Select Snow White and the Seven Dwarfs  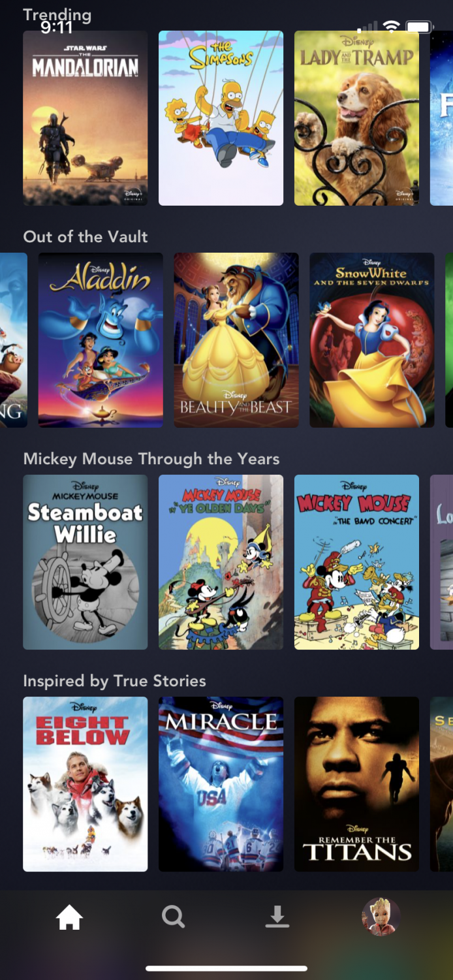[372, 340]
